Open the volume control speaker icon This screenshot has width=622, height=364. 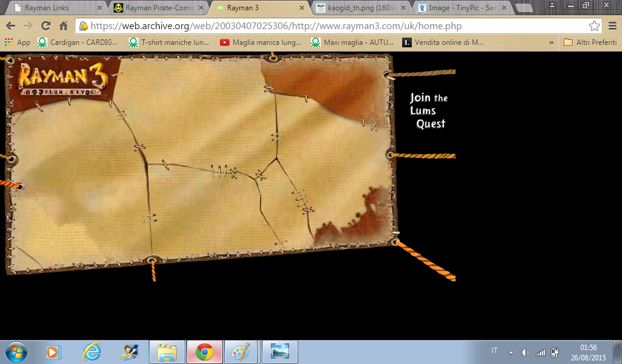(525, 352)
